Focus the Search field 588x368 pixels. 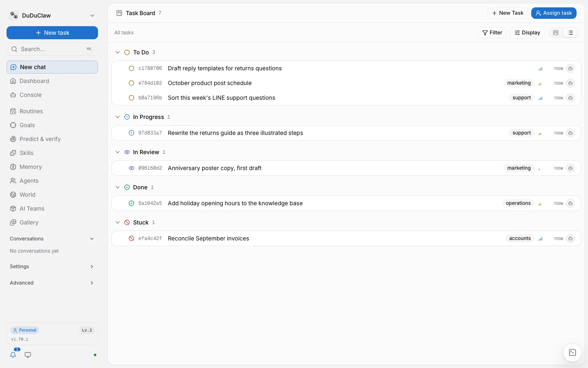[x=52, y=49]
